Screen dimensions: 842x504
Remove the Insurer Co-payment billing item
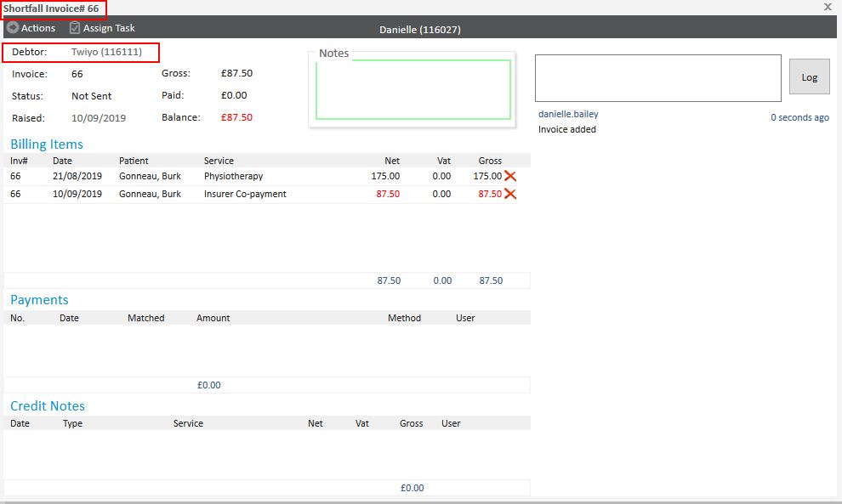tap(510, 194)
